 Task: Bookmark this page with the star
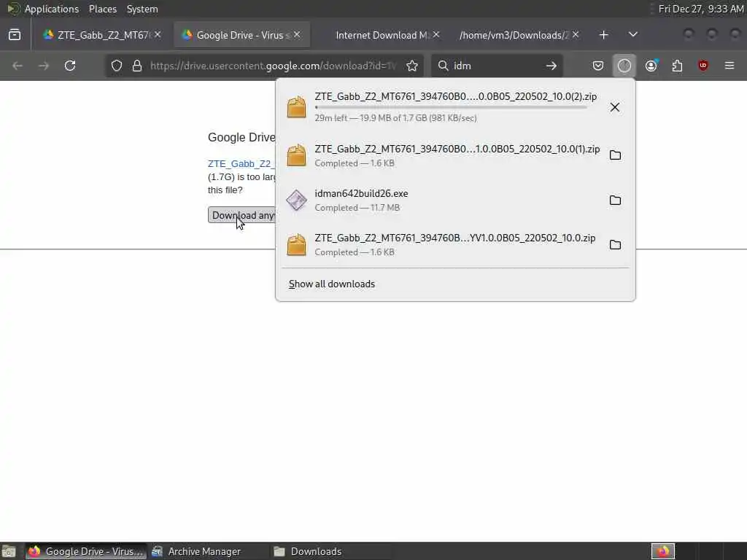coord(412,66)
